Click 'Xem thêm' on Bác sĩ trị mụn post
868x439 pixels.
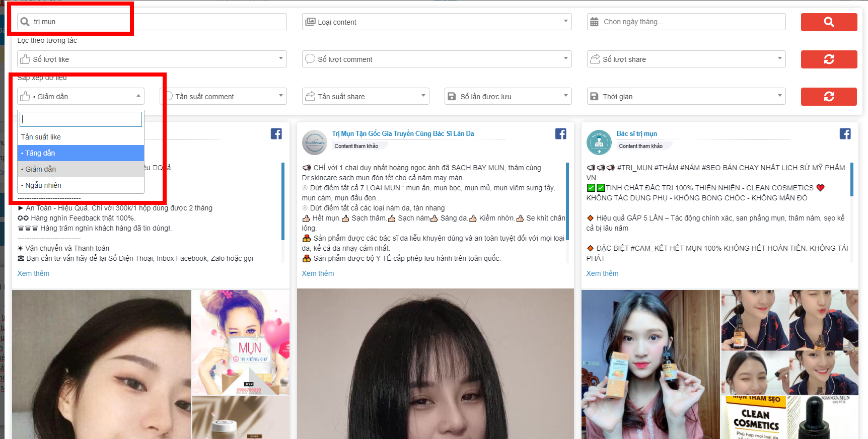click(x=602, y=273)
